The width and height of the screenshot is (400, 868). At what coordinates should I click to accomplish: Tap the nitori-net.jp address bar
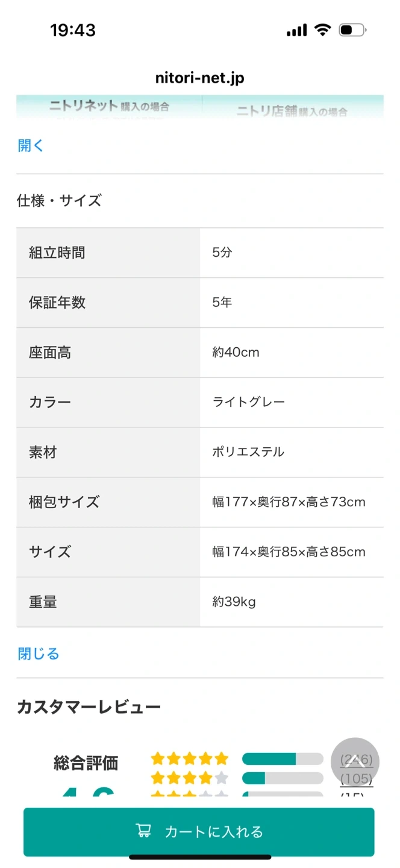200,78
